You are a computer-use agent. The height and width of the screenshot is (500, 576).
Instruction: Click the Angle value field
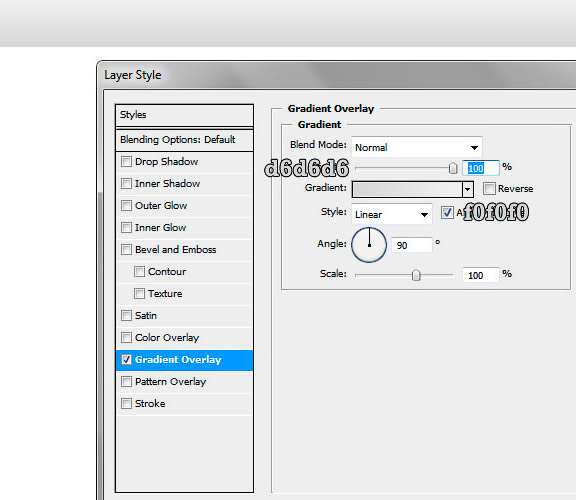click(412, 245)
